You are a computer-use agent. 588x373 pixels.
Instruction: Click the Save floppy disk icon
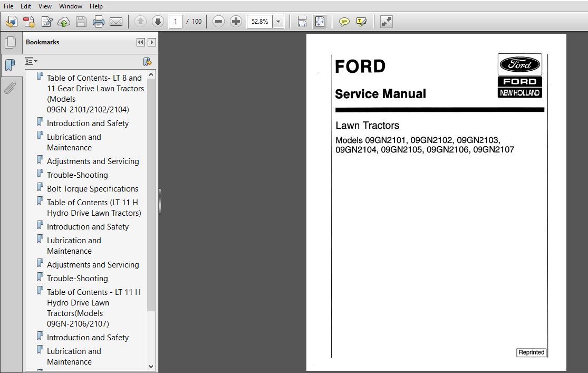point(81,22)
